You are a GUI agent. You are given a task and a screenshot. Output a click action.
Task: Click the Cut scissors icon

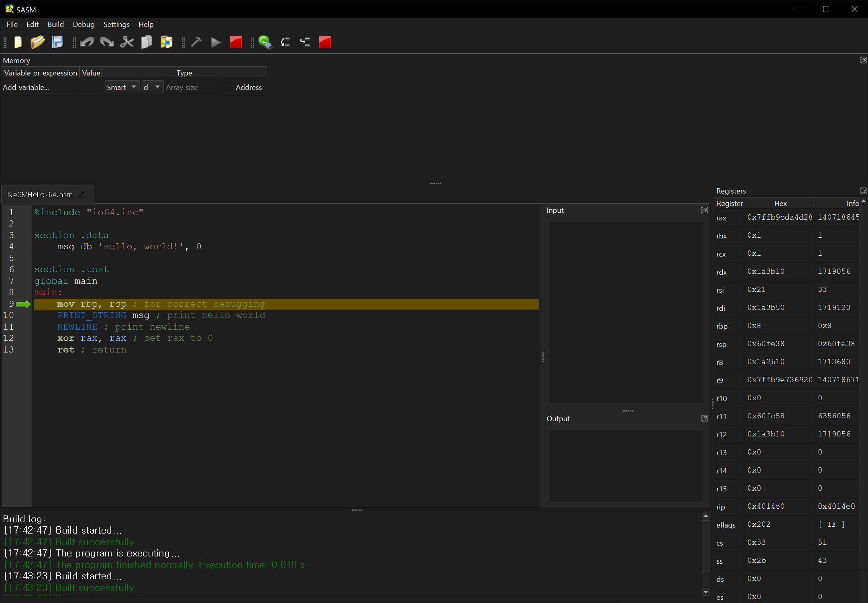127,42
